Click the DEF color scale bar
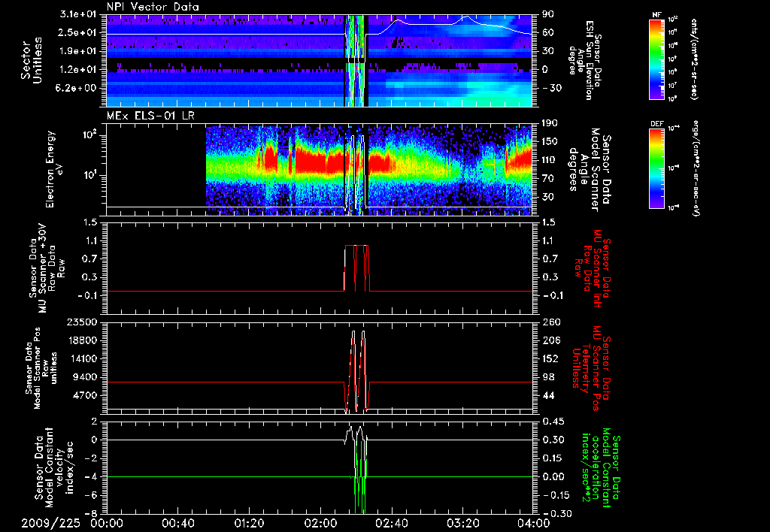 coord(657,168)
